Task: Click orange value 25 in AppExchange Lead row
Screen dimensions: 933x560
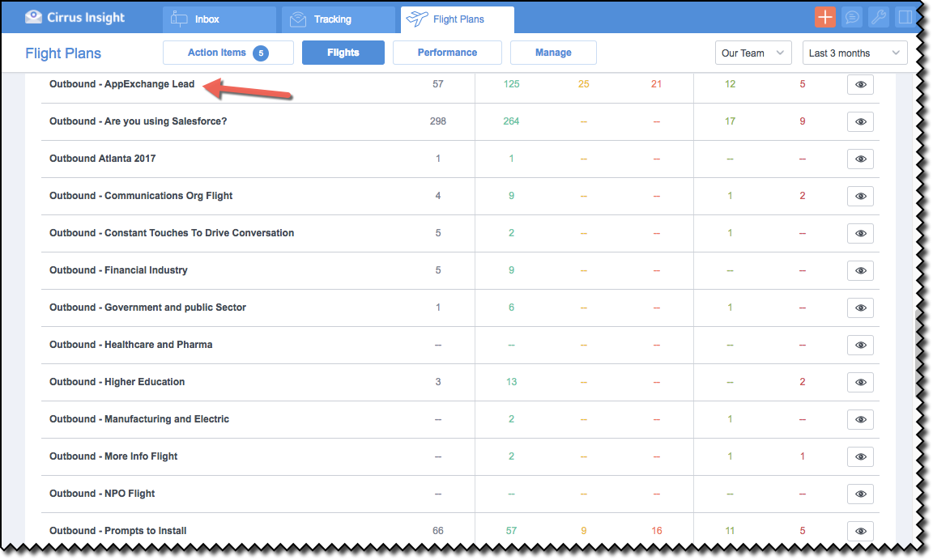Action: [x=584, y=84]
